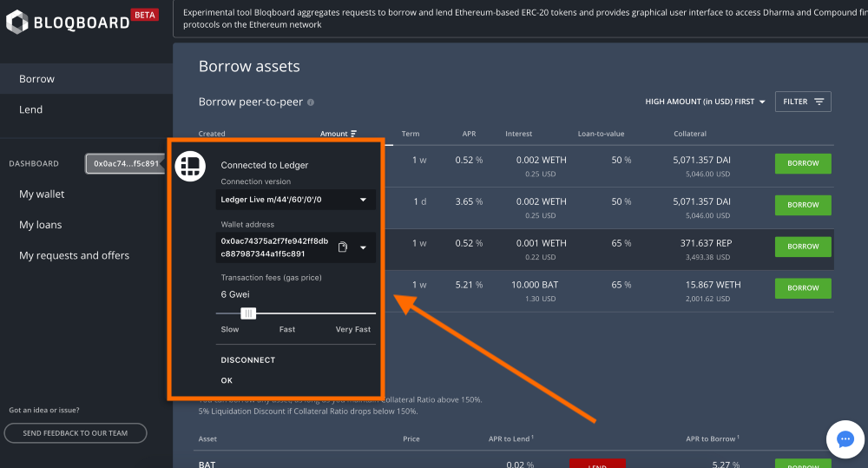Click the Collateral column header

pos(690,134)
